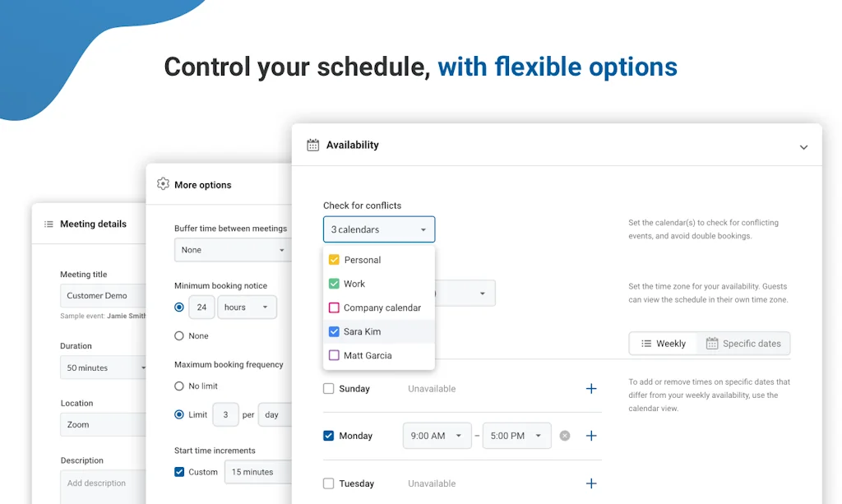Uncheck the Work calendar checkbox
Image resolution: width=842 pixels, height=504 pixels.
[333, 283]
